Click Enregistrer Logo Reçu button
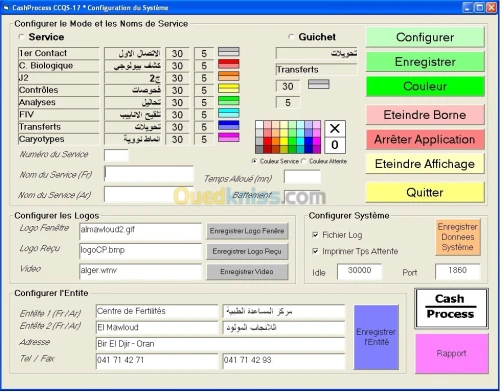Screen dimensions: 500x392 click(247, 251)
